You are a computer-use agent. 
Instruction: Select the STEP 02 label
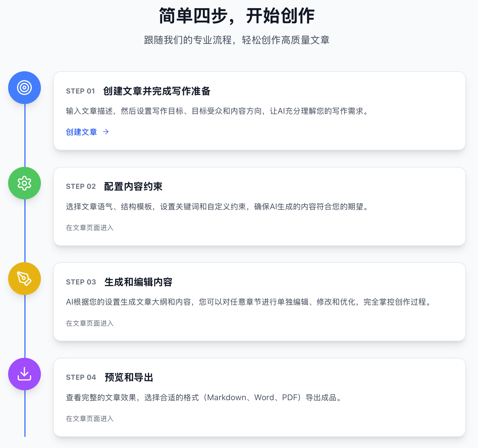(x=81, y=186)
